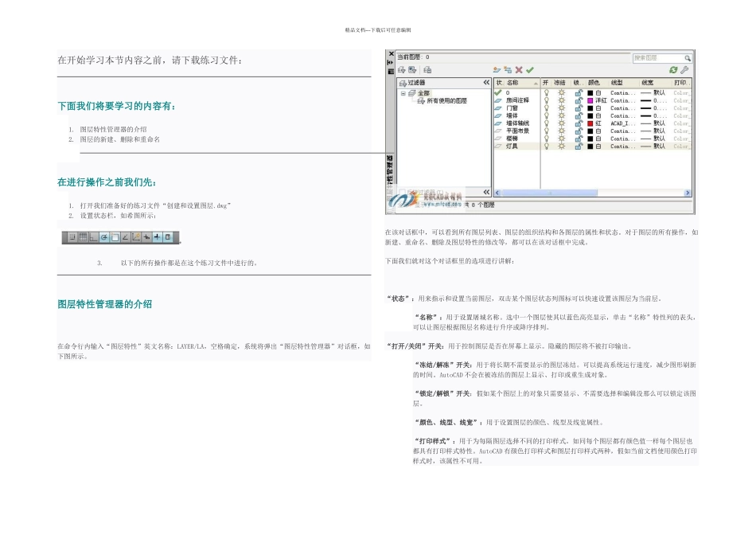Screen dimensions: 756x535
Task: Click the green check set-current icon
Action: (x=530, y=70)
